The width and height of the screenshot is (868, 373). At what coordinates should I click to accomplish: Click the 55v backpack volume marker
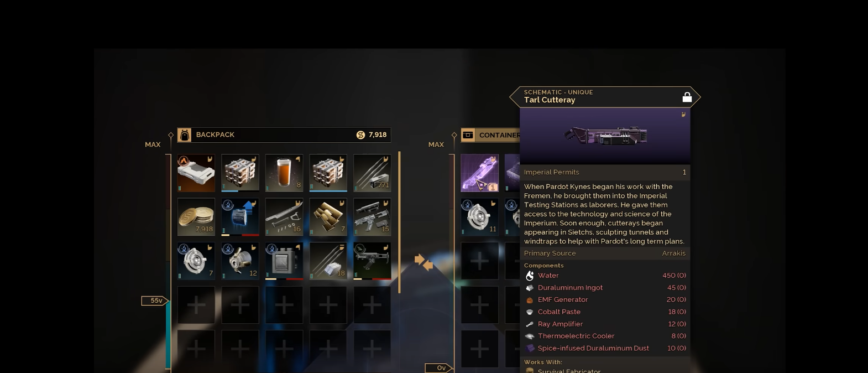click(x=155, y=301)
